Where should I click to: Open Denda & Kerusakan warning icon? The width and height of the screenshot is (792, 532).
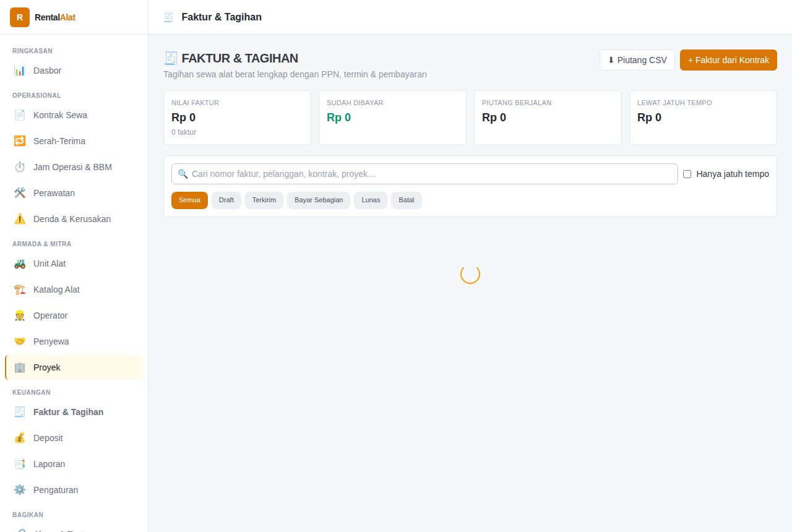pyautogui.click(x=20, y=219)
